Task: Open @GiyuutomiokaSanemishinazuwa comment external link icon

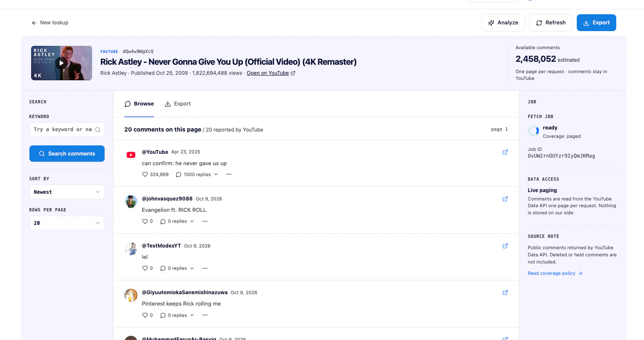Action: click(505, 293)
